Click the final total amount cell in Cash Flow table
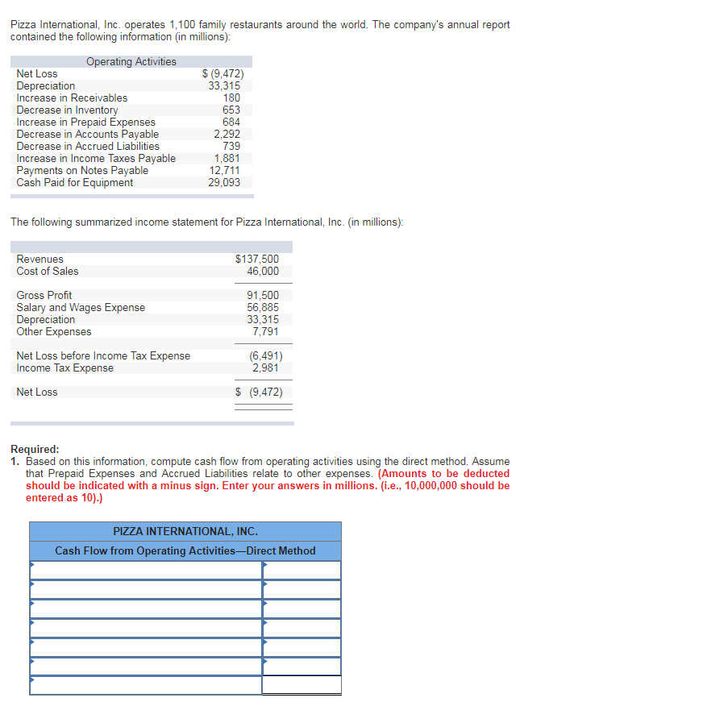 302,685
